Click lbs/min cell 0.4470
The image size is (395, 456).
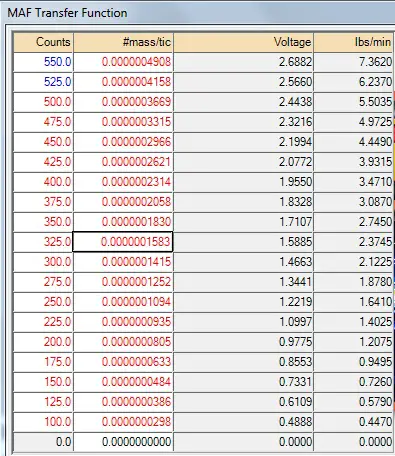[x=353, y=422]
